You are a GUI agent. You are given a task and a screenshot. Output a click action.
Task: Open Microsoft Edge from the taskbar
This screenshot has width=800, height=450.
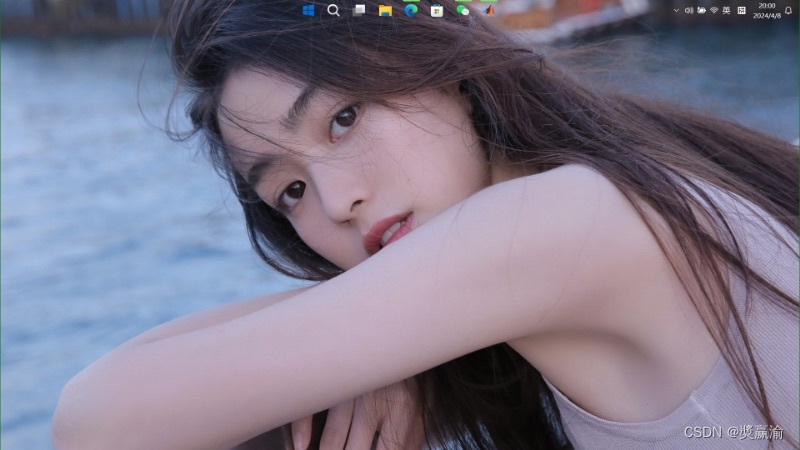[x=411, y=10]
